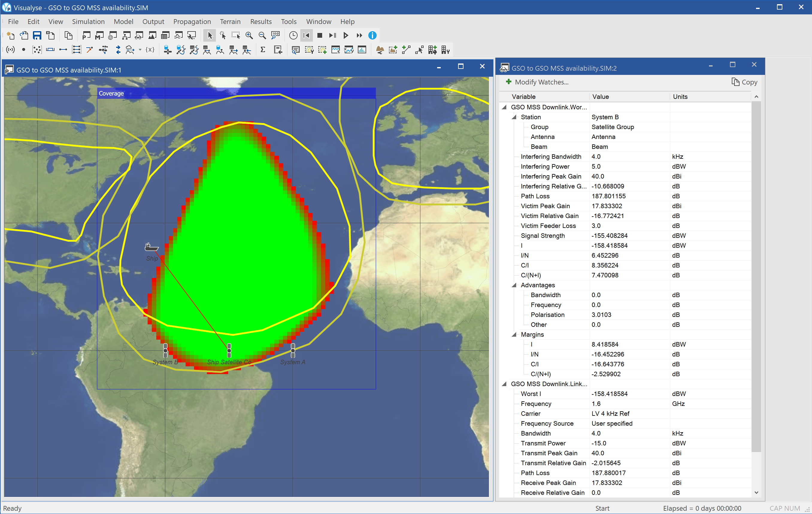Fast forward the simulation
812x514 pixels.
(x=359, y=35)
